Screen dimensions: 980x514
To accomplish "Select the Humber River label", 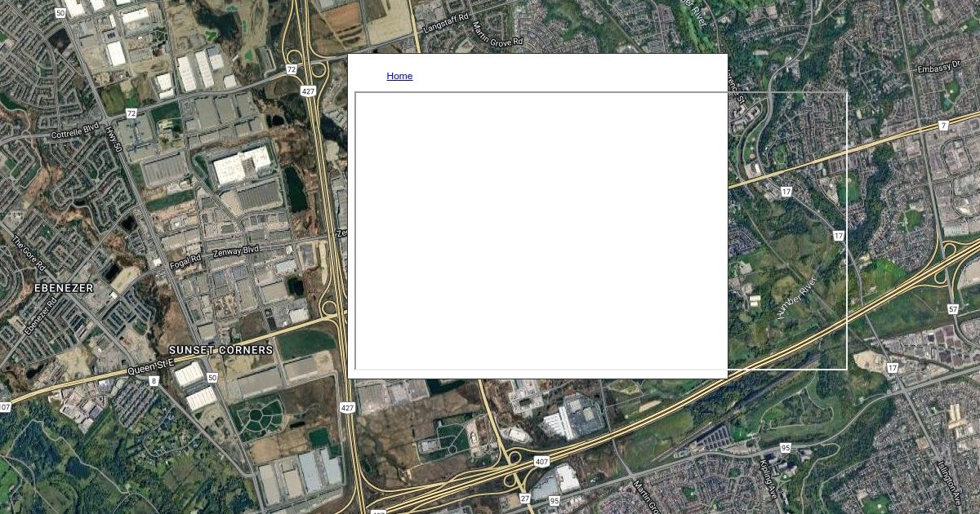I will click(798, 298).
